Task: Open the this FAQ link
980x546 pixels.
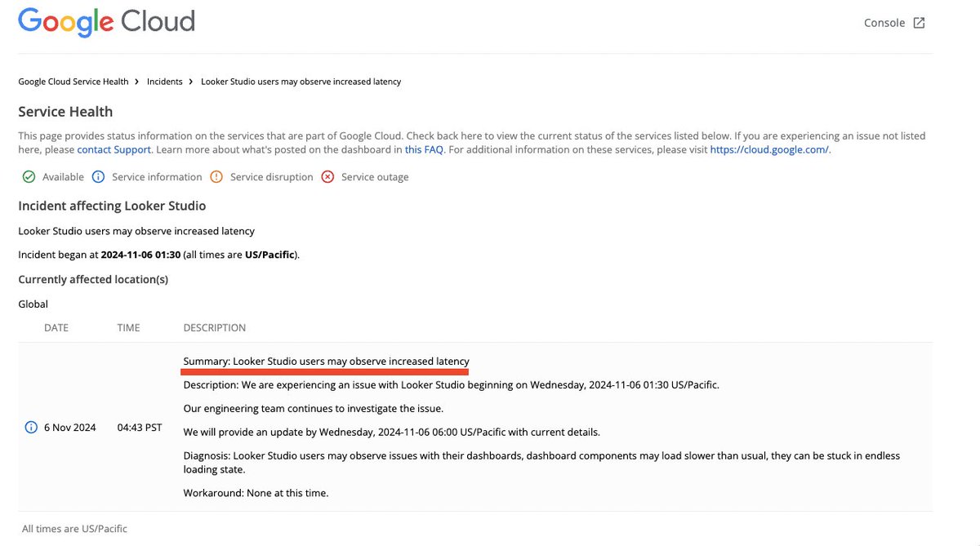Action: [424, 150]
